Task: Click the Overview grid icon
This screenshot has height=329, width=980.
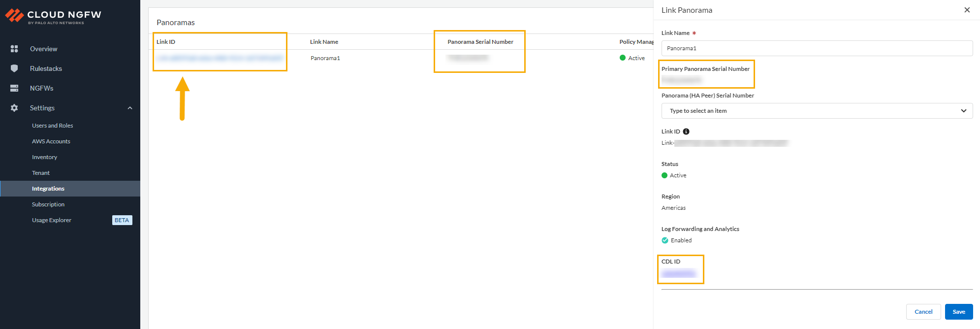Action: point(14,49)
